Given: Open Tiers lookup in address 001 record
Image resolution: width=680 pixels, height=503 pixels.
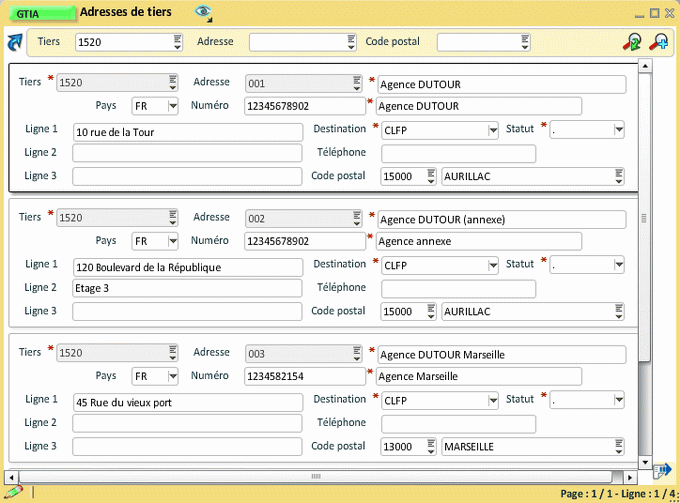Looking at the screenshot, I should point(173,82).
